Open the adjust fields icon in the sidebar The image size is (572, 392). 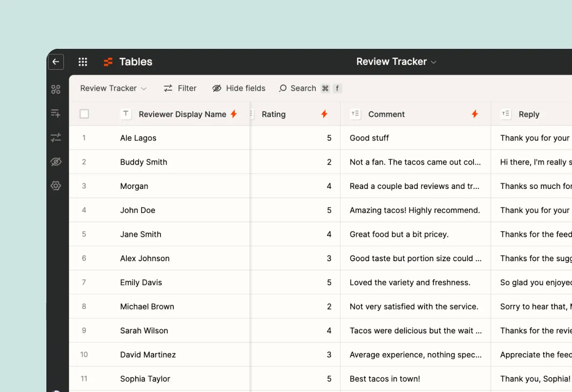click(x=56, y=137)
